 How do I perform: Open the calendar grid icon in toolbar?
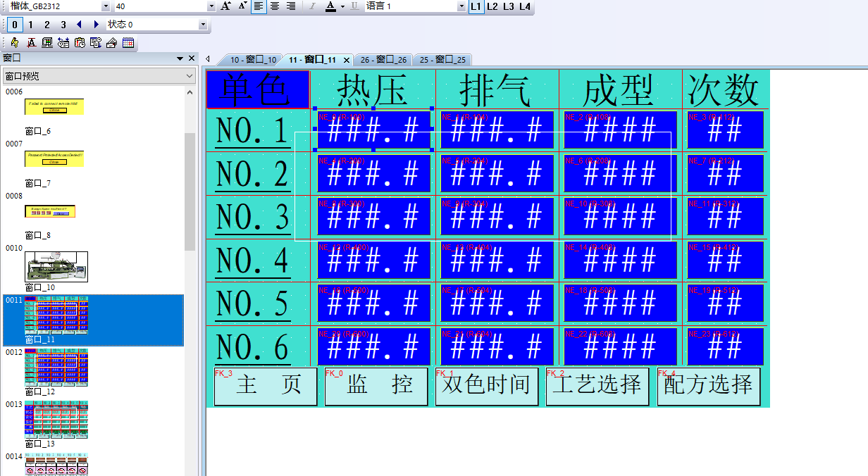click(x=128, y=43)
